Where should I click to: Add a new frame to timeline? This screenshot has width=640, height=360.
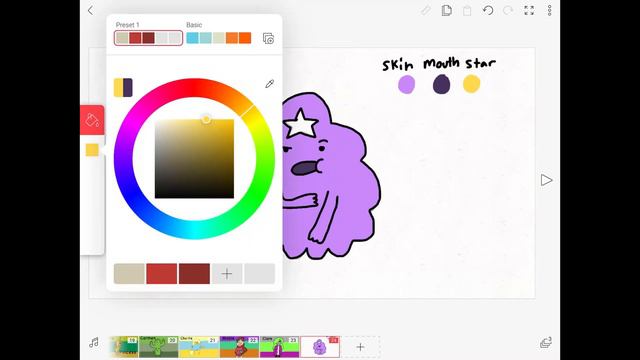pyautogui.click(x=360, y=347)
